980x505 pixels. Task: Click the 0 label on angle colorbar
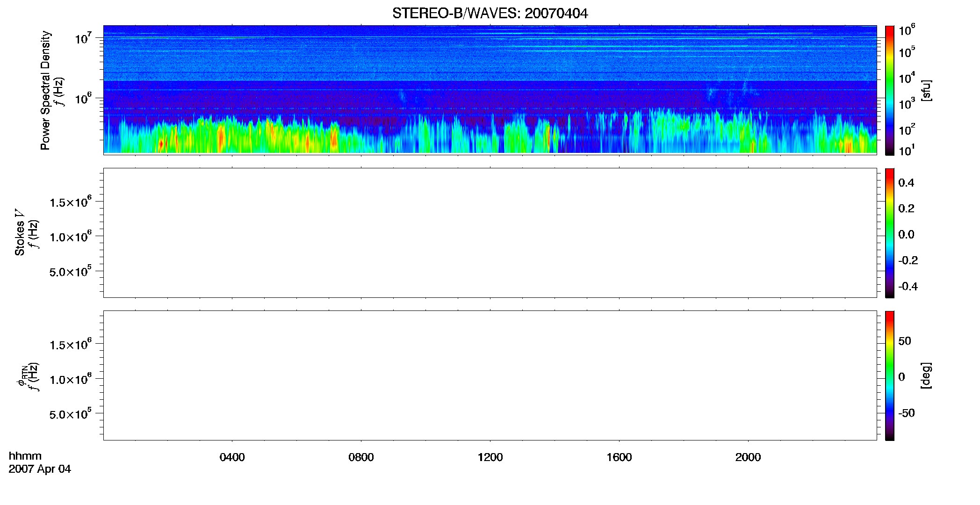[x=901, y=377]
